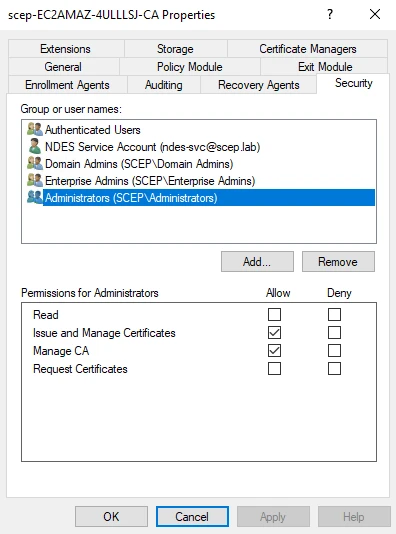Enable the Allow checkbox for Read permission
This screenshot has height=534, width=396.
[x=274, y=315]
